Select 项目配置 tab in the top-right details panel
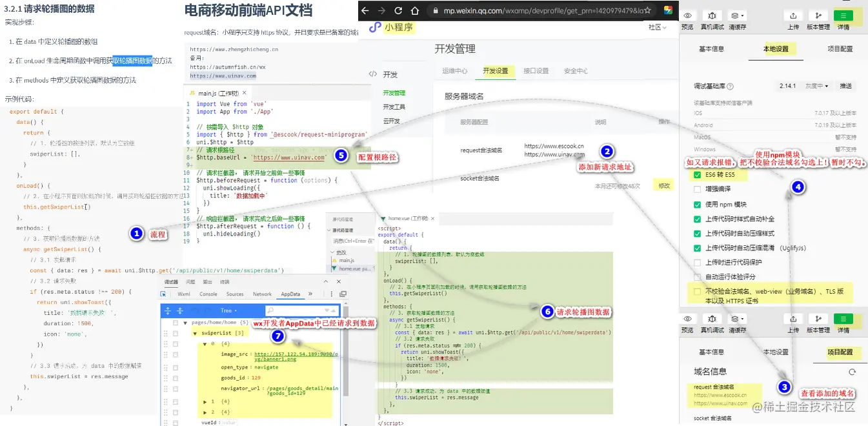 pos(840,48)
